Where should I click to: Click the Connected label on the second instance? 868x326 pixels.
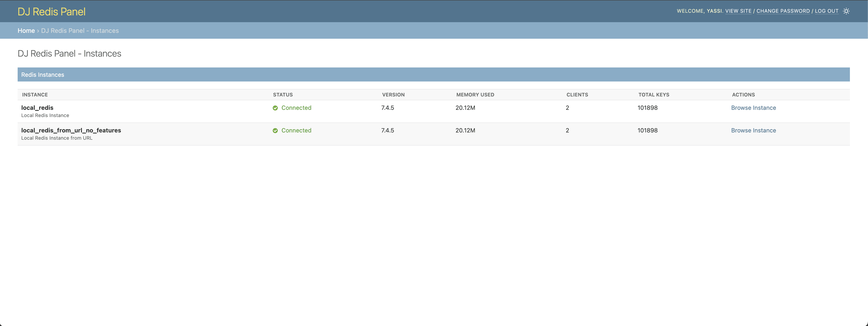coord(296,130)
